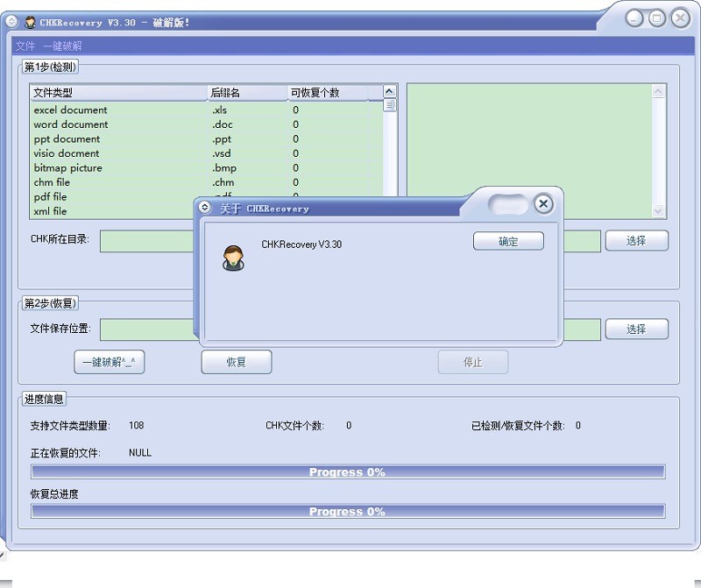Click 选择 button for CHK directory
This screenshot has width=701, height=588.
pyautogui.click(x=637, y=241)
